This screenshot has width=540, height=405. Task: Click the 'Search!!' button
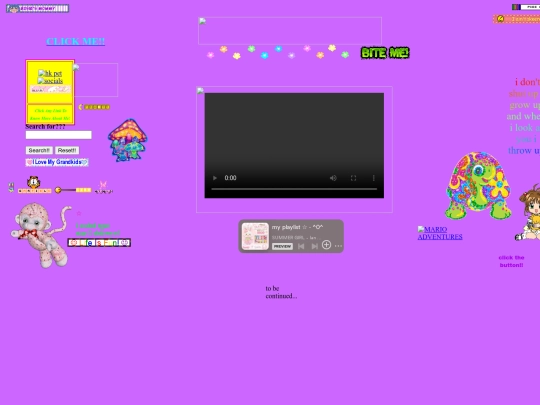pyautogui.click(x=39, y=150)
